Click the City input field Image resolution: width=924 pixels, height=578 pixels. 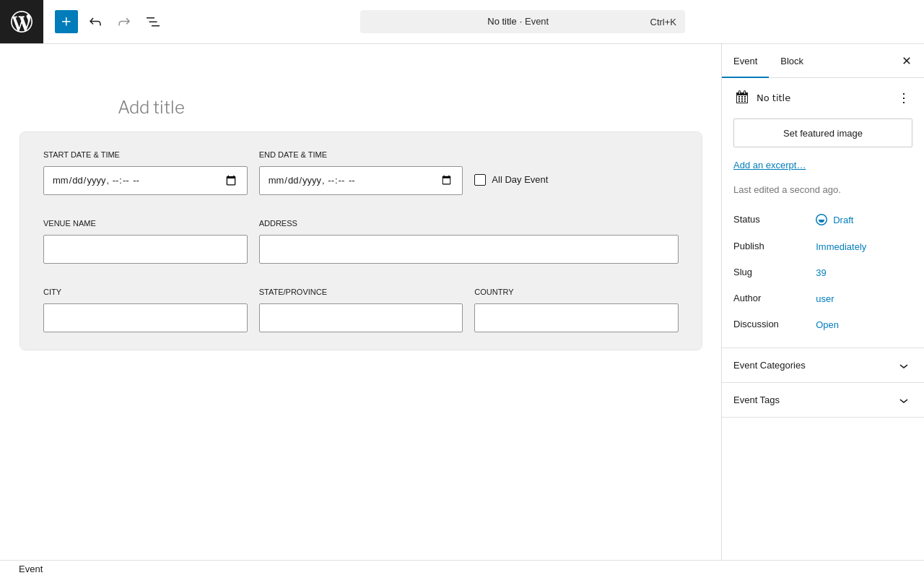point(145,318)
